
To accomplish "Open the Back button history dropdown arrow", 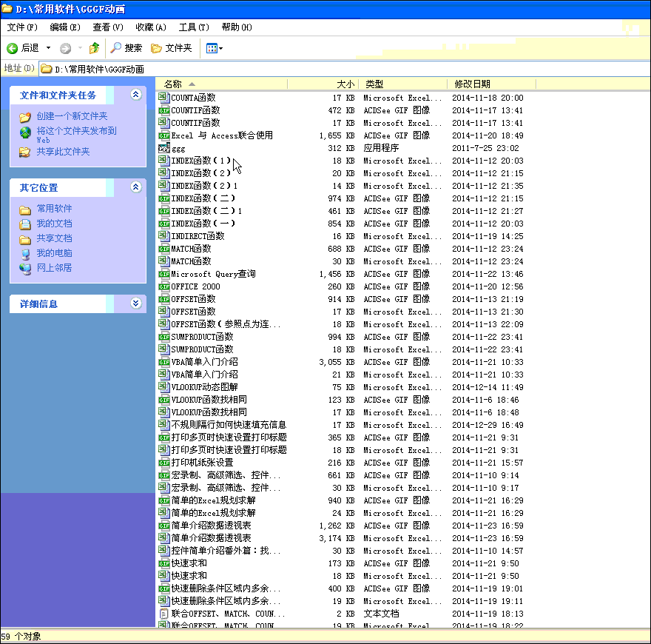I will click(x=49, y=48).
